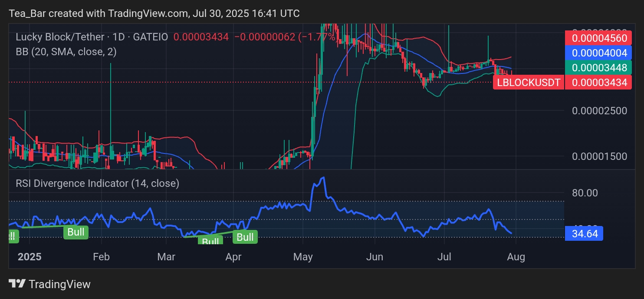Click the LBLOCKUSDT symbol price tag
644x299 pixels.
pyautogui.click(x=529, y=83)
